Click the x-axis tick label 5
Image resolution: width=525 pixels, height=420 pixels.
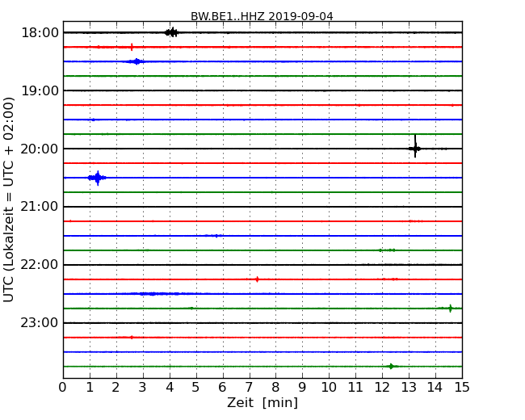coord(195,387)
